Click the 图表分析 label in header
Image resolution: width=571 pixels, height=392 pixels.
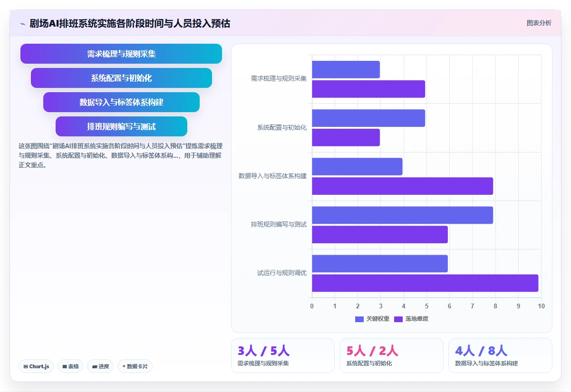[539, 23]
